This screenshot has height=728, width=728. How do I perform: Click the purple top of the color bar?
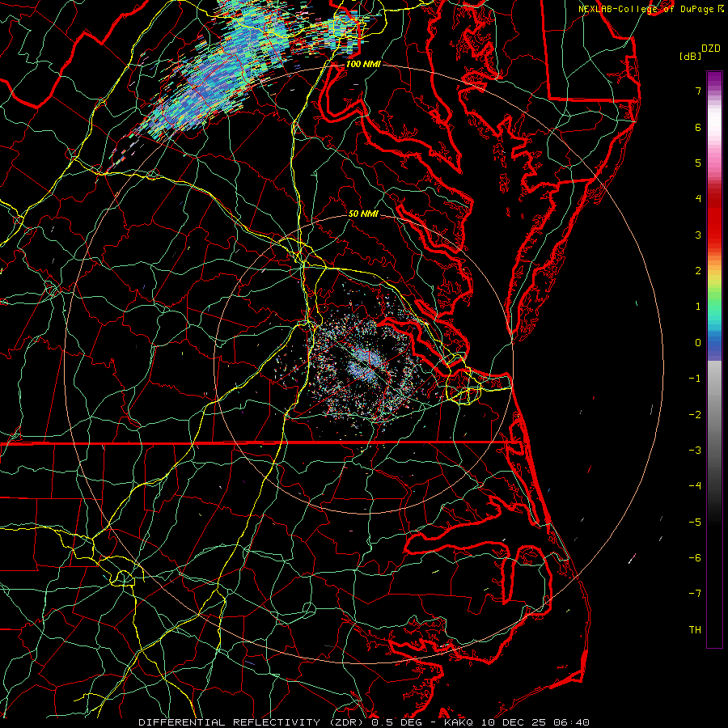714,79
